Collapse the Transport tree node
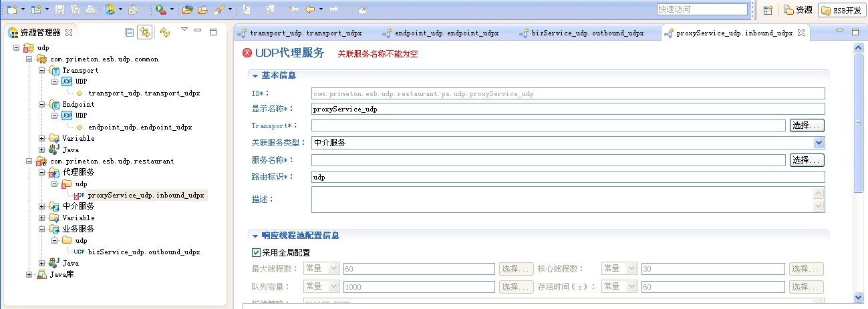This screenshot has height=309, width=868. click(x=41, y=70)
